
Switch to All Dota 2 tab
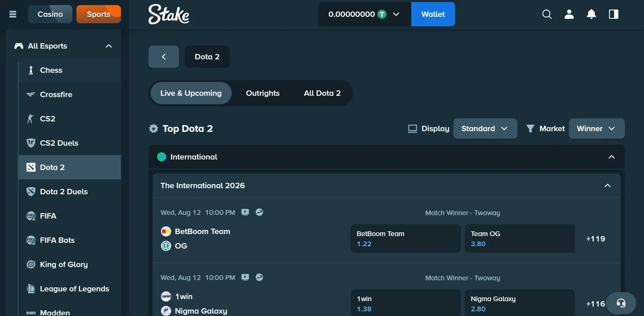pos(322,93)
